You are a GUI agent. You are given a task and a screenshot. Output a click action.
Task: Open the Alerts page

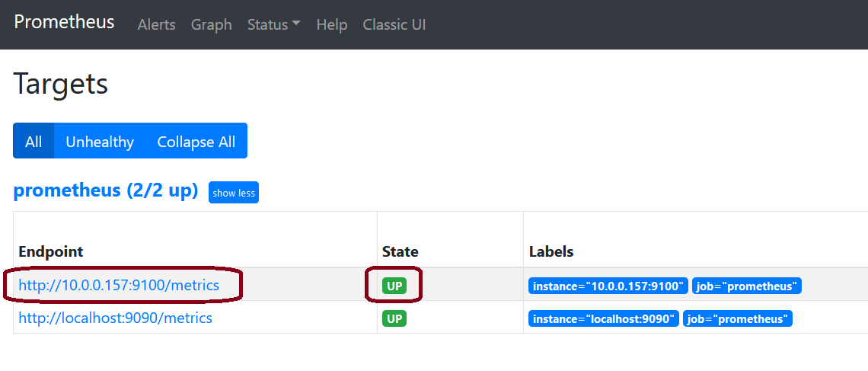tap(156, 24)
